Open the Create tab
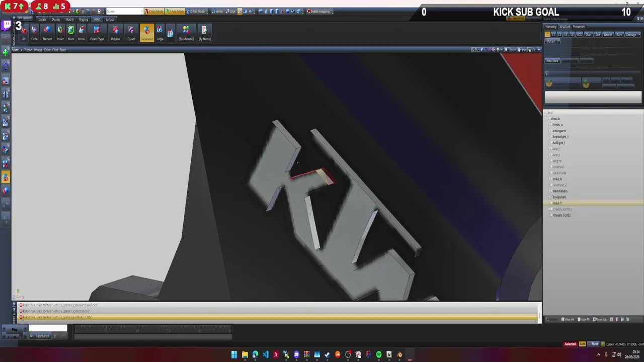 [42, 19]
